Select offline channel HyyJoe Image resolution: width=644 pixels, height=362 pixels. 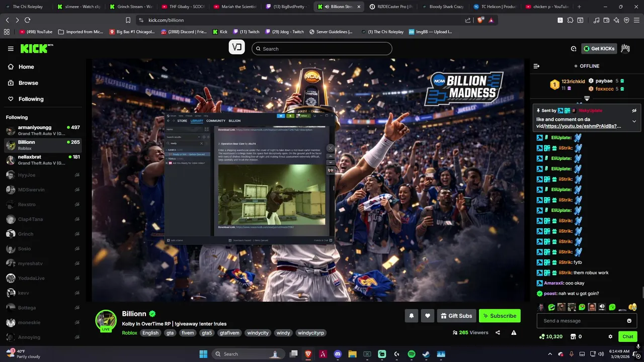point(43,175)
